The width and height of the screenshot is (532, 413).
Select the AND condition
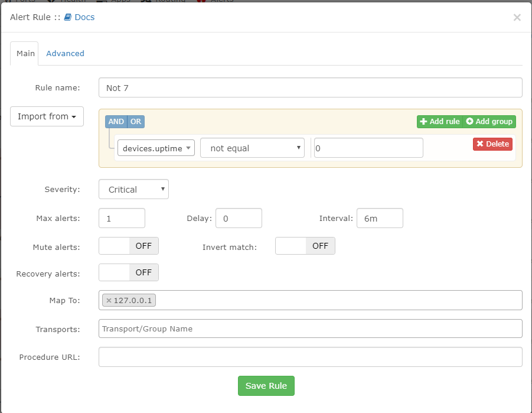[x=116, y=122]
